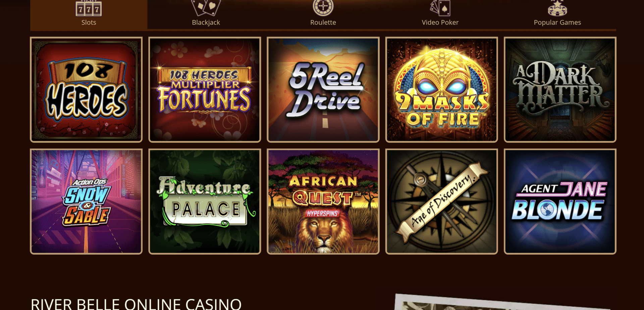Play the 9 Masks of Fire game
The image size is (644, 310).
point(441,89)
